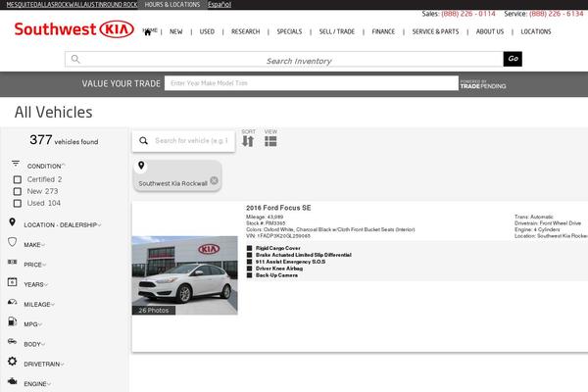Switch language with Español link
588x392 pixels.
coord(220,5)
